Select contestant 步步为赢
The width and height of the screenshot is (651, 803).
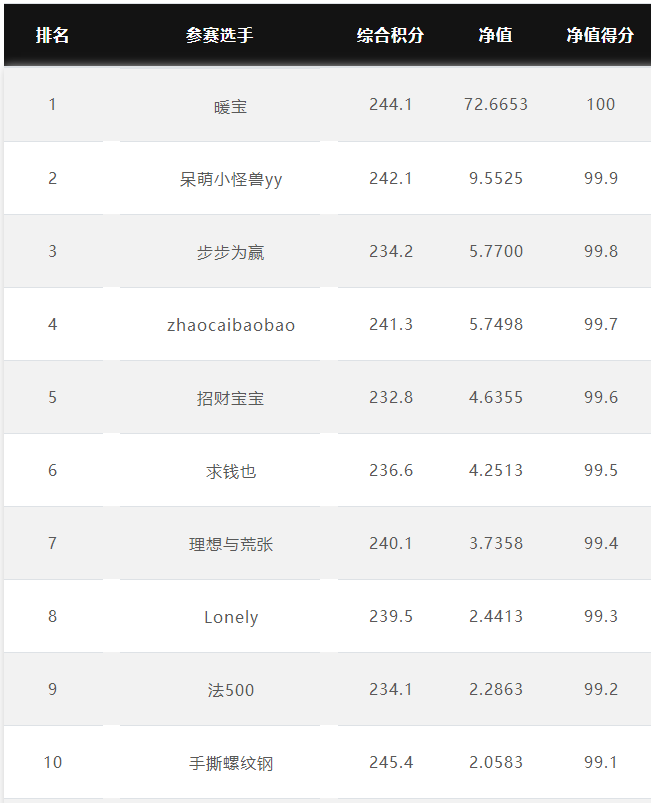[230, 252]
